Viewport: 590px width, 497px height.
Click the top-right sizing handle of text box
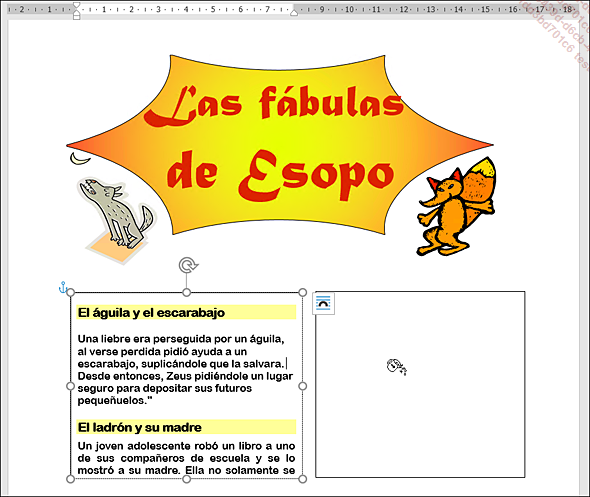(x=303, y=292)
